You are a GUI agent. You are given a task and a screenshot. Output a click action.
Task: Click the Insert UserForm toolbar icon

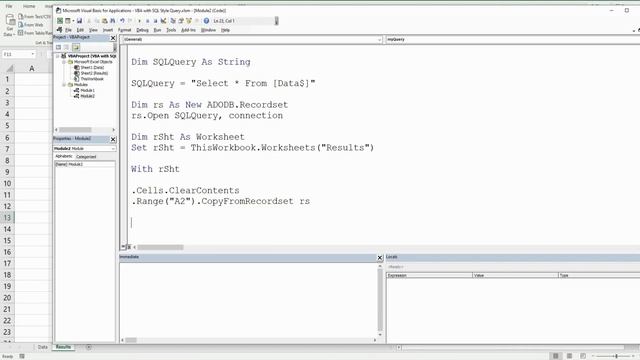pos(68,21)
